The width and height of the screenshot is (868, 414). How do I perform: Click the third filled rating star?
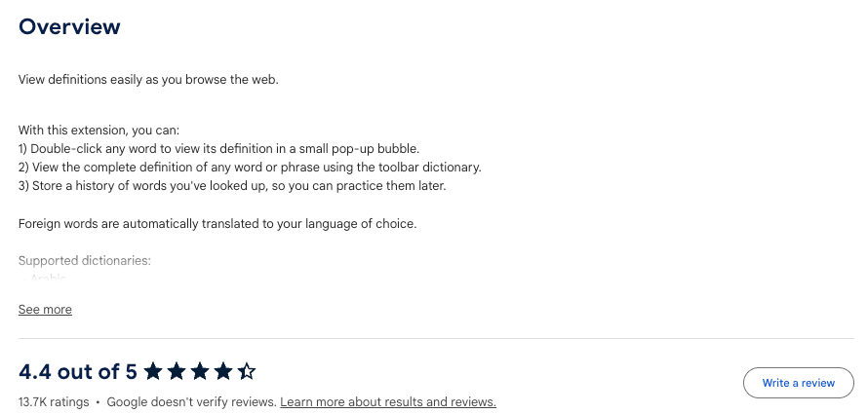200,371
